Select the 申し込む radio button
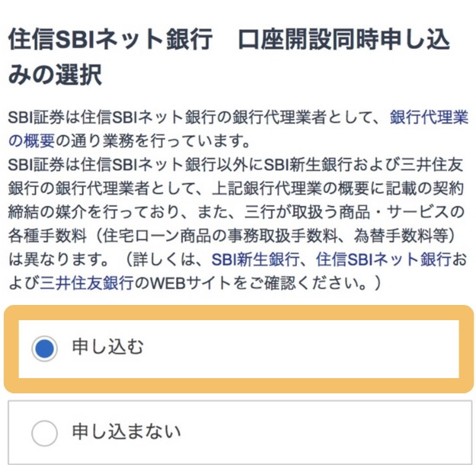This screenshot has width=476, height=465. coord(44,349)
